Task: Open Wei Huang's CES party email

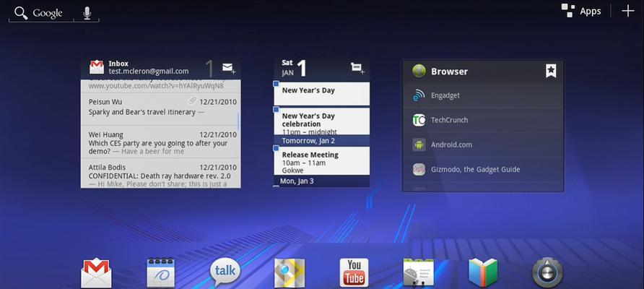Action: coord(160,142)
